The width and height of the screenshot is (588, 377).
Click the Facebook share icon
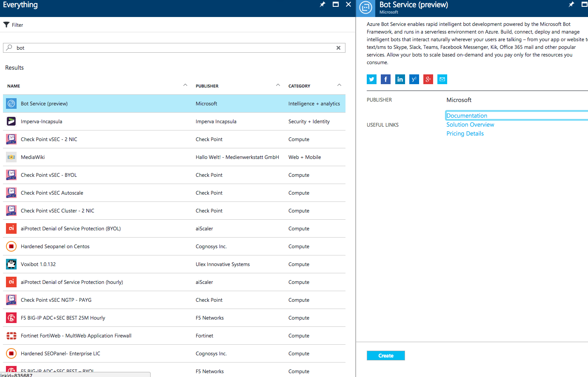coord(385,79)
